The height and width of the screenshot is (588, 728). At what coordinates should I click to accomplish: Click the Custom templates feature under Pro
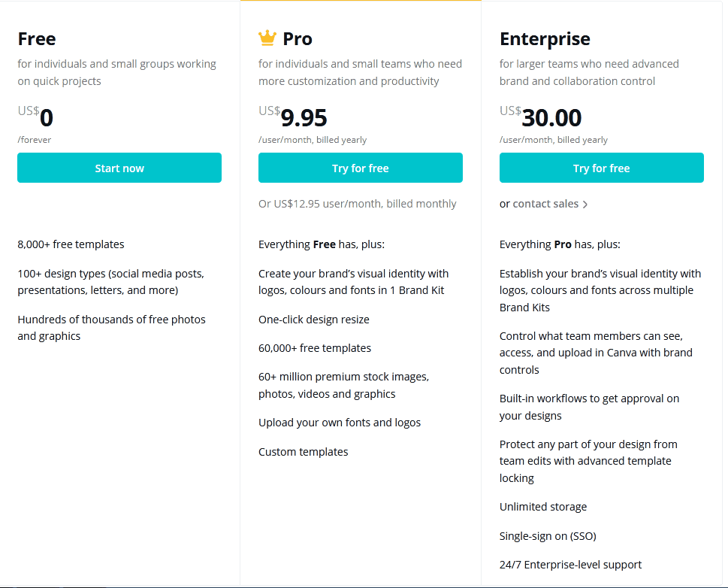(x=303, y=451)
